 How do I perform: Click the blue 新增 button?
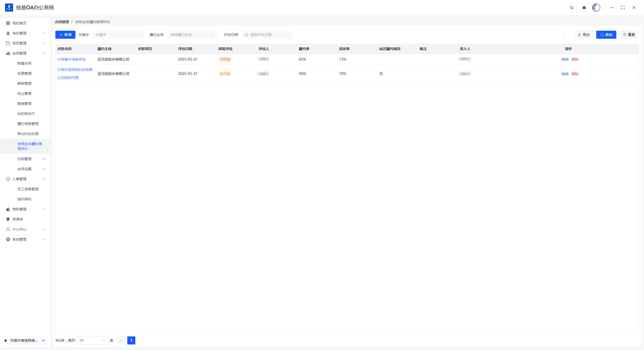[65, 35]
